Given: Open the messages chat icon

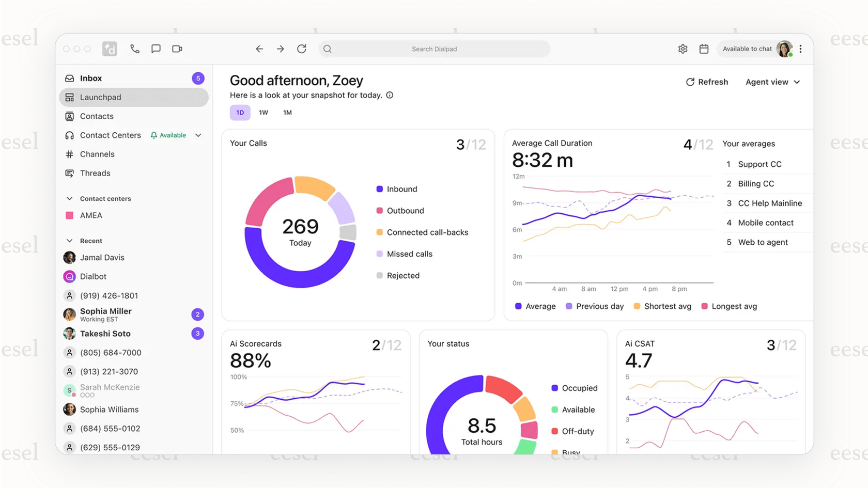Looking at the screenshot, I should pyautogui.click(x=156, y=49).
